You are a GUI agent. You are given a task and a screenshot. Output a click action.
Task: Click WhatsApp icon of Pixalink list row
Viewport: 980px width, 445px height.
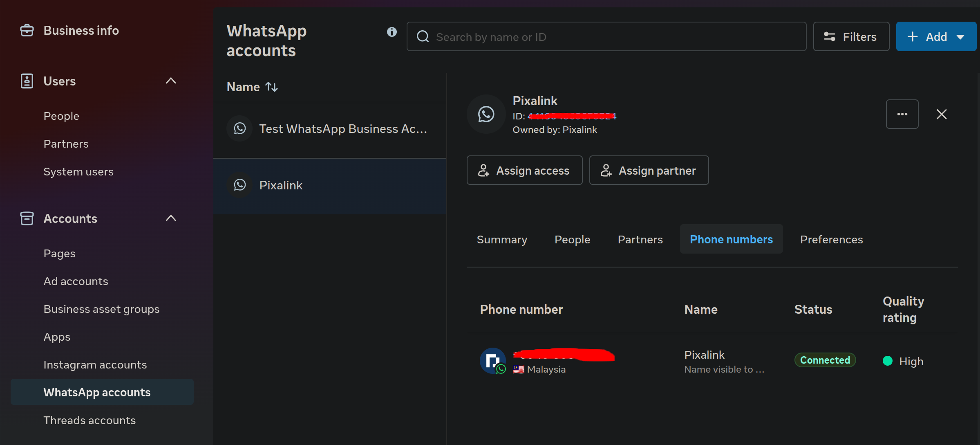240,185
